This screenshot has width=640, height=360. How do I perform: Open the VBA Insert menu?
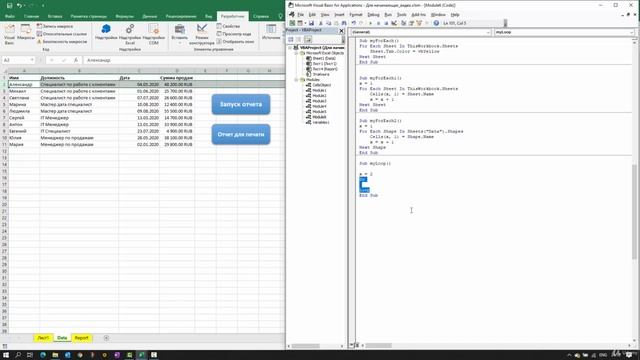339,15
